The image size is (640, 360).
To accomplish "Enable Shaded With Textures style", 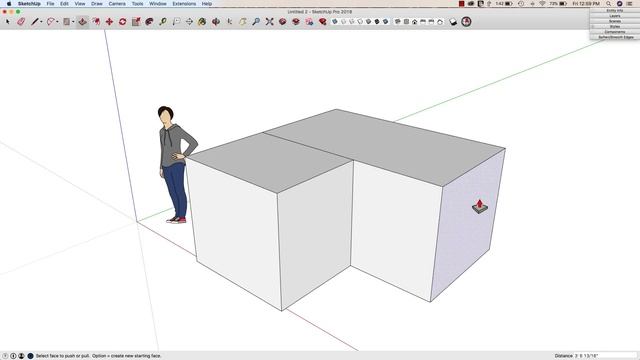I will (377, 22).
